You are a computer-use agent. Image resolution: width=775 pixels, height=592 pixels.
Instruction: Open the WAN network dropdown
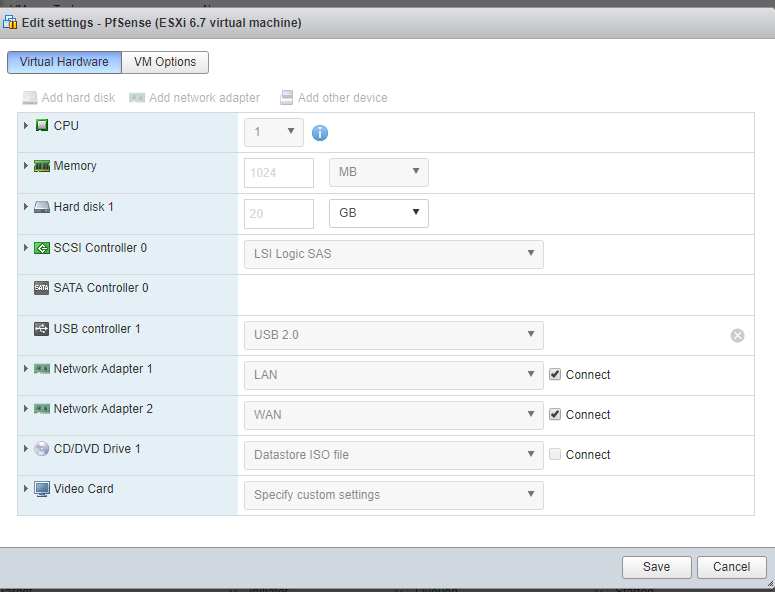click(x=394, y=415)
